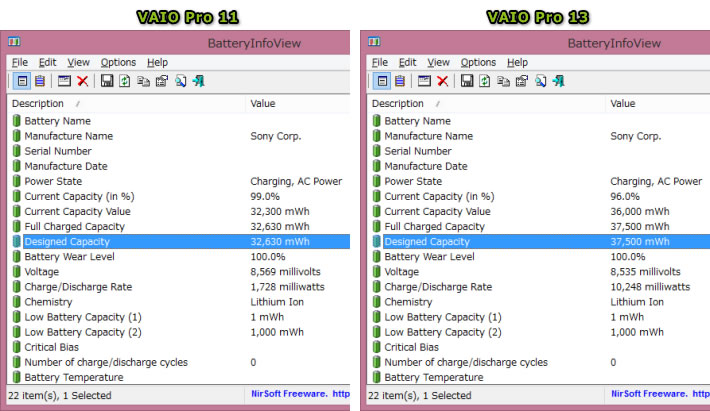Viewport: 710px width, 411px height.
Task: Open Help menu in VAIO Pro 11 window
Action: 157,62
